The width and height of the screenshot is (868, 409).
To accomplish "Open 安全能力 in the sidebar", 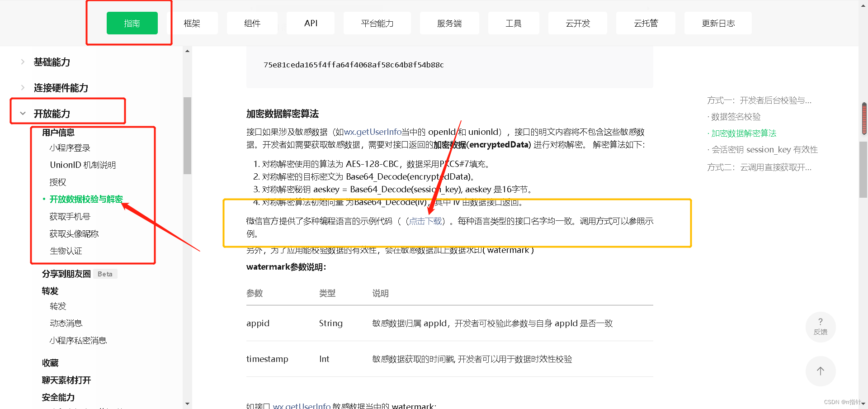I will [58, 397].
